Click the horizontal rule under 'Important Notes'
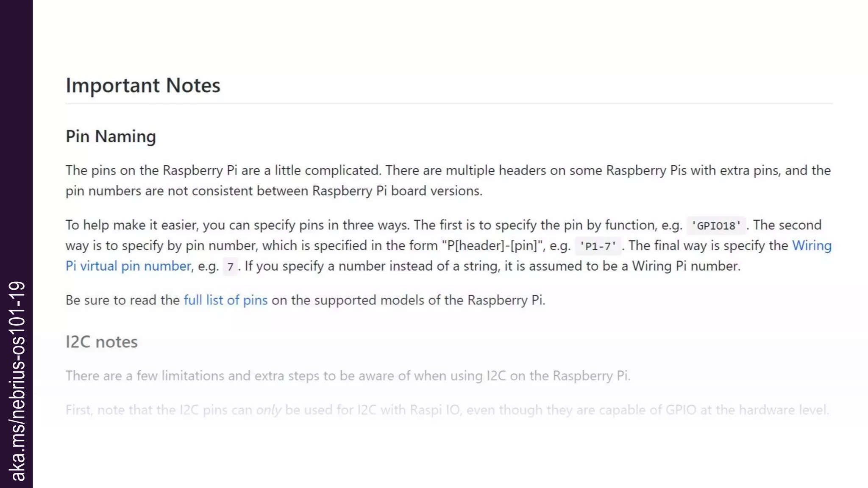Image resolution: width=868 pixels, height=488 pixels. (449, 103)
